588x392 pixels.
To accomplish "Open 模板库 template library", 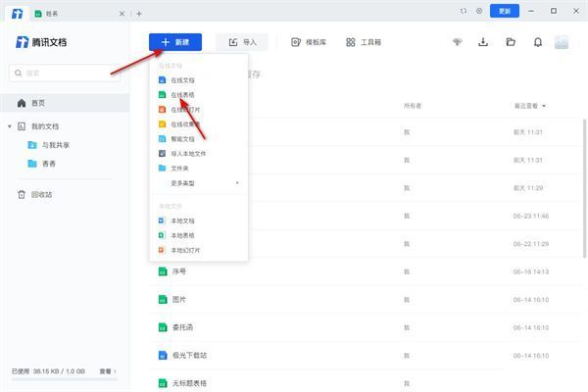I will 308,42.
